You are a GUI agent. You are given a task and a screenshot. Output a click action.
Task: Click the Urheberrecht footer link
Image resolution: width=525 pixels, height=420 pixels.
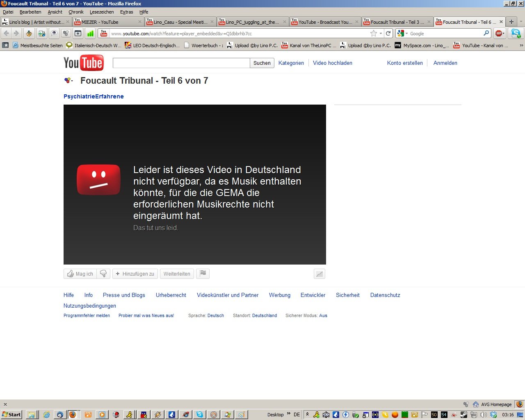coord(171,295)
